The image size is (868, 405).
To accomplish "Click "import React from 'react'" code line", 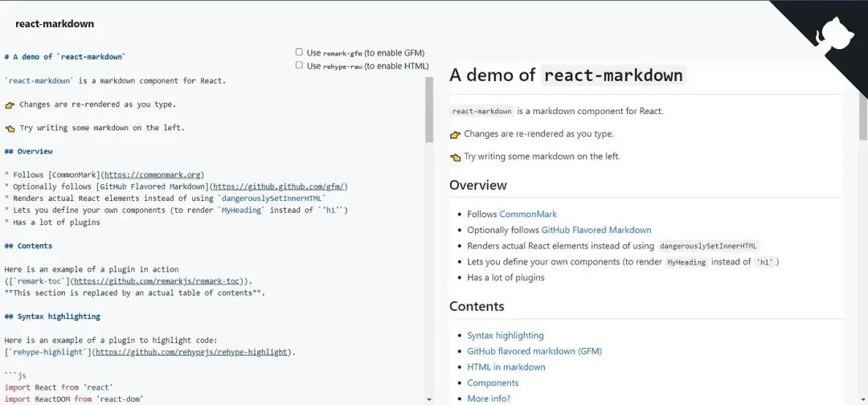I will pos(58,387).
